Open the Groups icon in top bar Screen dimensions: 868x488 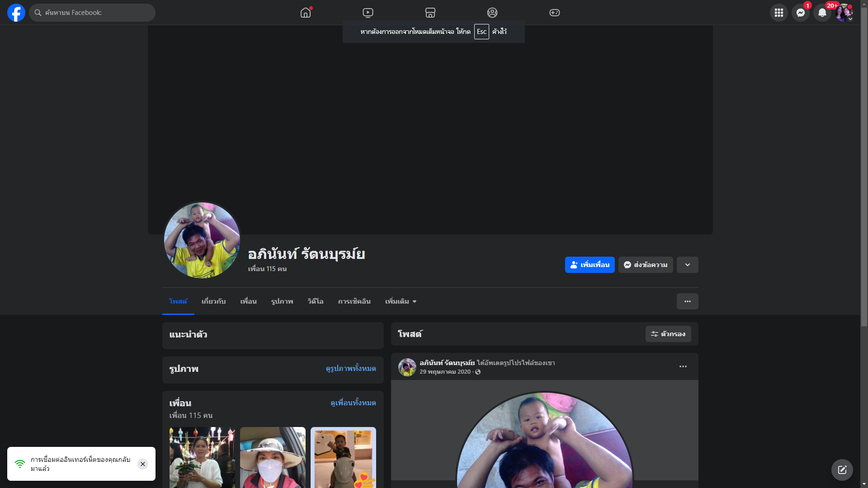pos(492,13)
